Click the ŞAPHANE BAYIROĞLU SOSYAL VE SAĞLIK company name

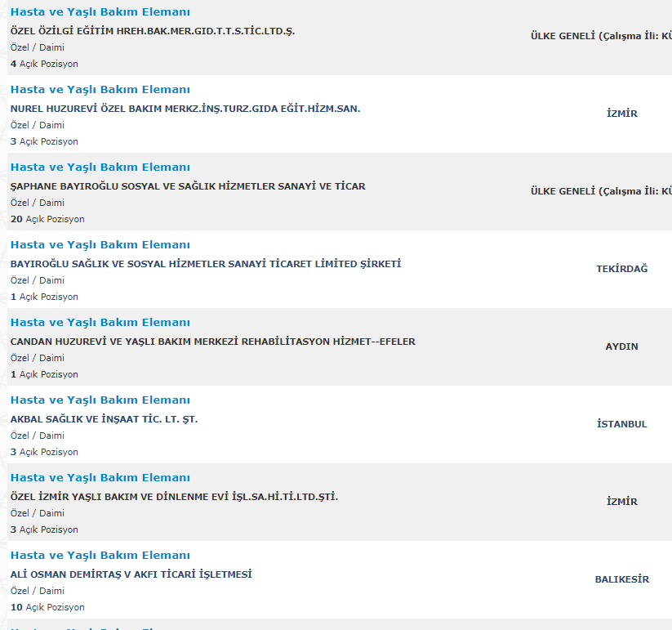(x=188, y=186)
